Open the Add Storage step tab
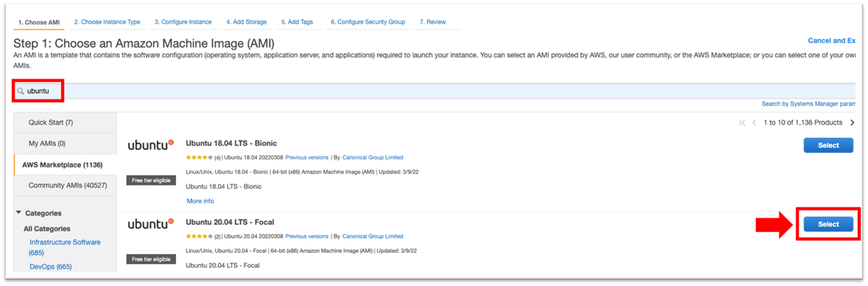The height and width of the screenshot is (286, 868). (246, 22)
